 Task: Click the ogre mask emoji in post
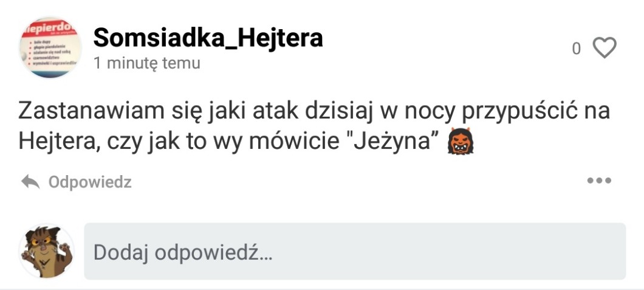coord(461,141)
